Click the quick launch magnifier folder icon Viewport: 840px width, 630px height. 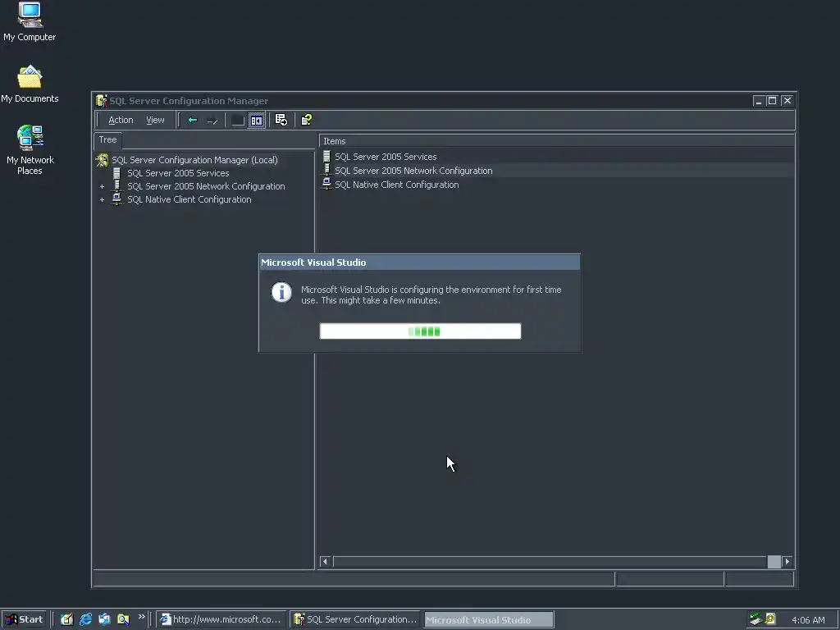click(123, 619)
